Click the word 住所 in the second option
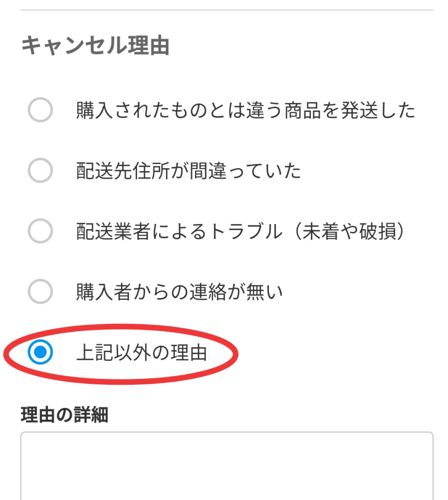Screen dimensions: 448x500 151,171
